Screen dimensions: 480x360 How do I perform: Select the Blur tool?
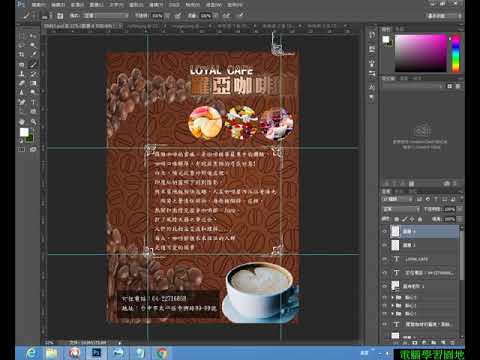pos(22,92)
